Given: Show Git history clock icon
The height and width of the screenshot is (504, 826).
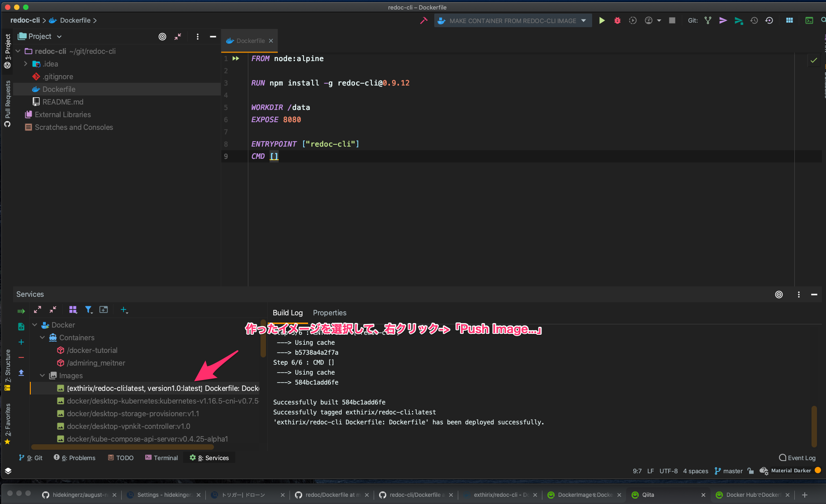Looking at the screenshot, I should (x=754, y=20).
